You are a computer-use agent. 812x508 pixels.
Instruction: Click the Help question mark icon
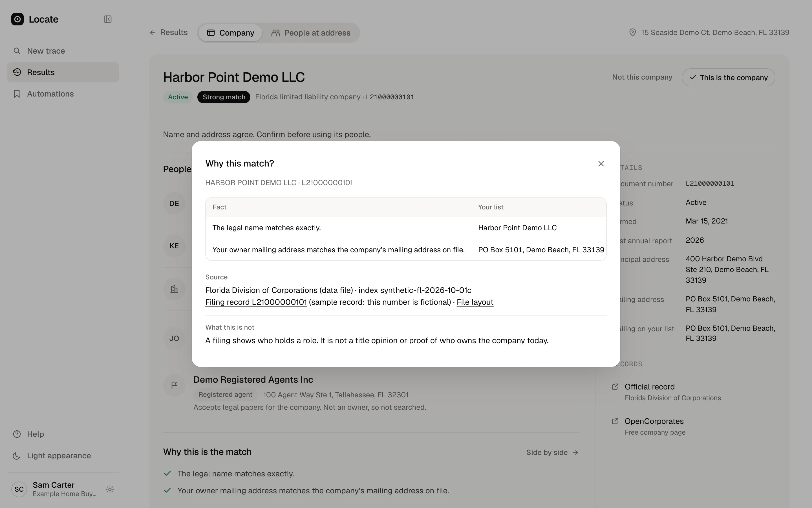[x=17, y=434]
